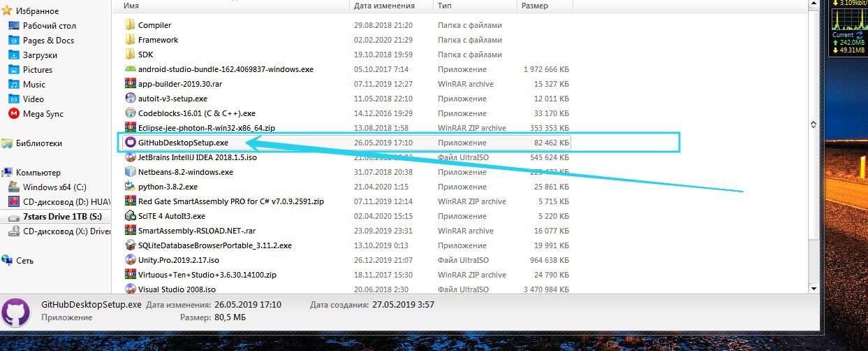Open the Compiler folder icon
This screenshot has height=351, width=868.
tap(130, 25)
